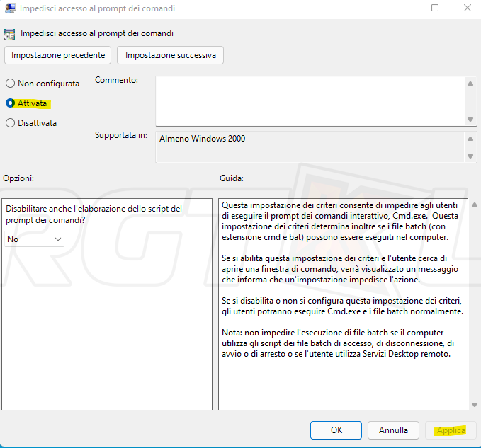Click the 'Supportata in' scroll down arrow
Image resolution: width=481 pixels, height=448 pixels.
471,156
